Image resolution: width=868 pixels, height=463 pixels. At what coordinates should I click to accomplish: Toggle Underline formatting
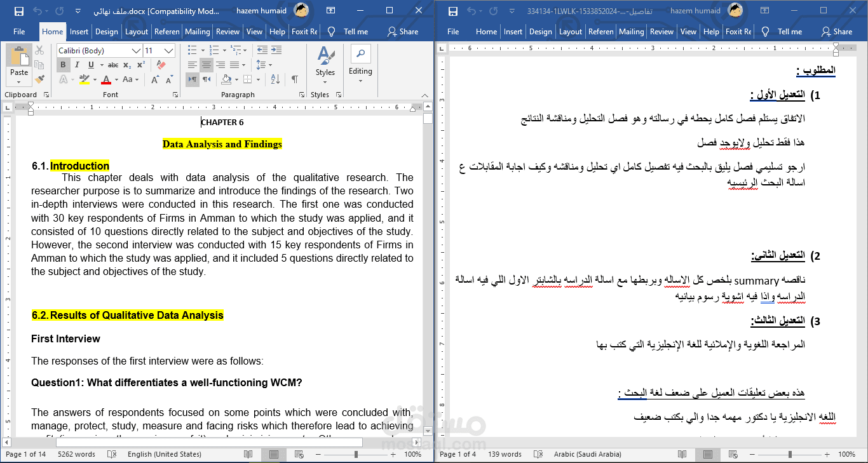(x=91, y=65)
